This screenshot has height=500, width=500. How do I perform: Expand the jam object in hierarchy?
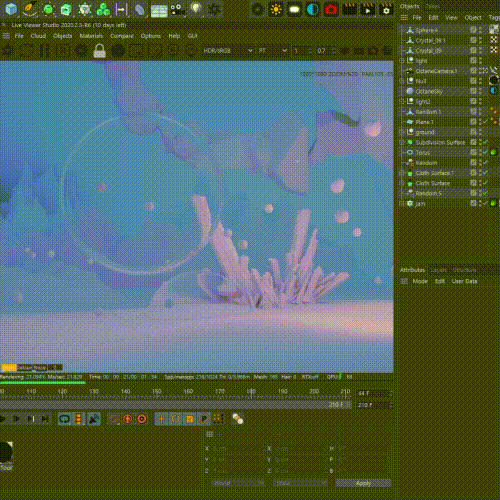tap(402, 203)
